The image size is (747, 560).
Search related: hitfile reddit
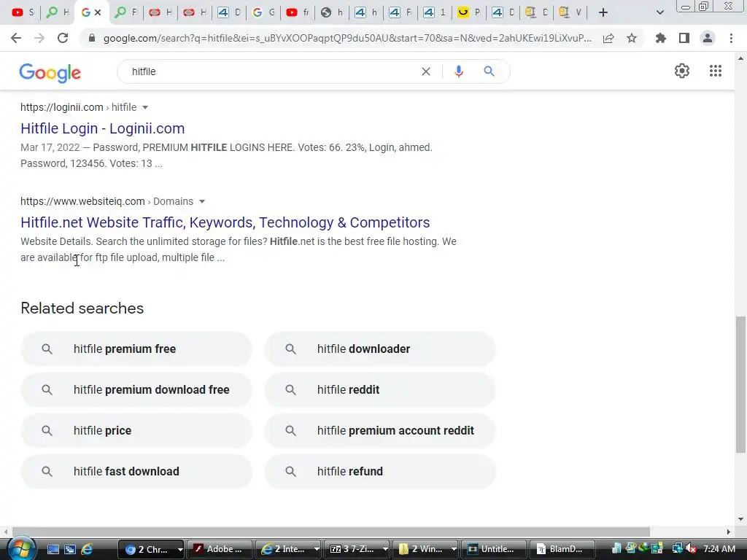(x=380, y=390)
